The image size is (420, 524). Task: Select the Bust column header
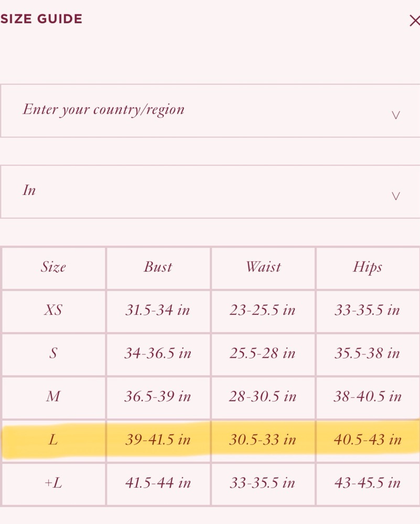point(158,267)
